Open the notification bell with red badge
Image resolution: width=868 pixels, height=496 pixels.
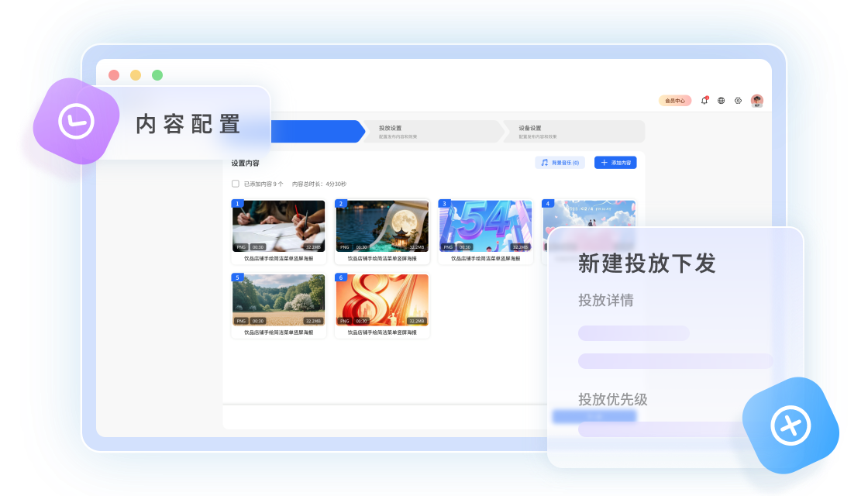[x=704, y=101]
